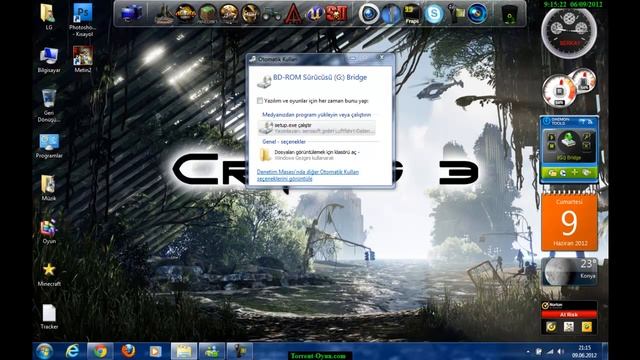640x360 pixels.
Task: Click the taskbar clock showing 21:15
Action: (x=584, y=351)
